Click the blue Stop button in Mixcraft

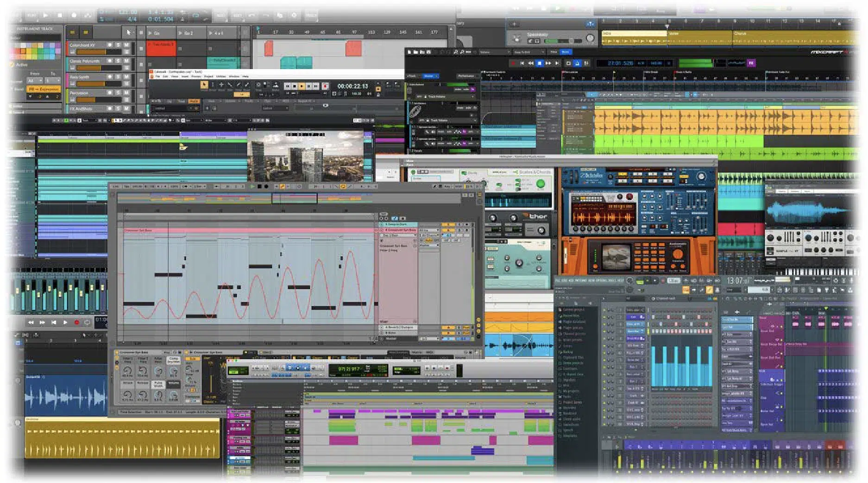point(539,63)
